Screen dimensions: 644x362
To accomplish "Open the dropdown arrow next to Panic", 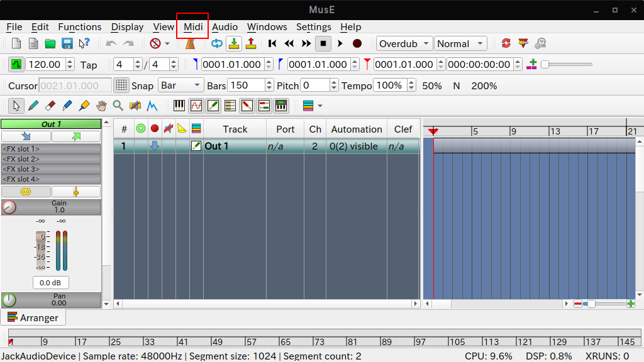I will (167, 43).
